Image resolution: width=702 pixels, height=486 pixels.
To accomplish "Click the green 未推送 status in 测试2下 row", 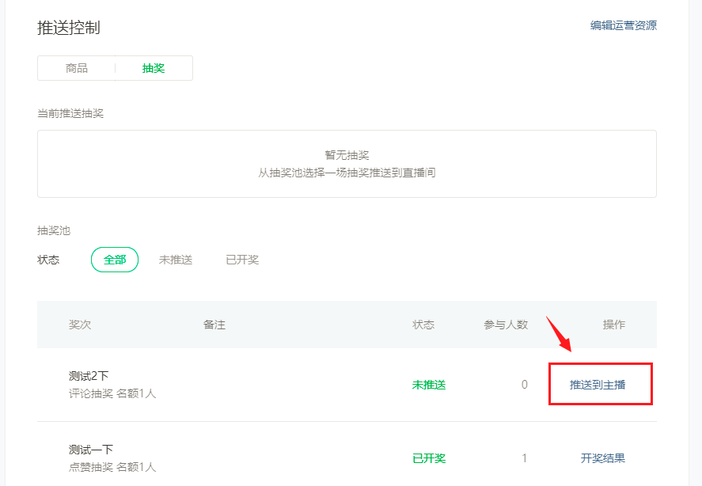I will pyautogui.click(x=428, y=385).
